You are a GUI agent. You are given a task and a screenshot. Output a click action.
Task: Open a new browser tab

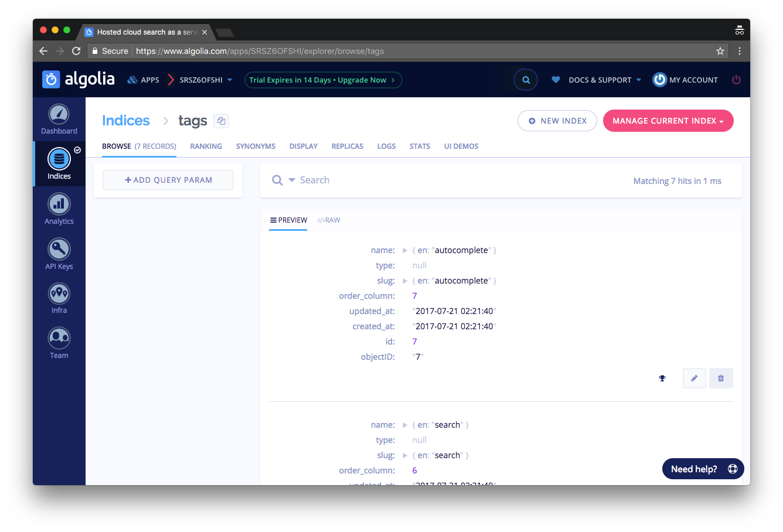(x=224, y=32)
